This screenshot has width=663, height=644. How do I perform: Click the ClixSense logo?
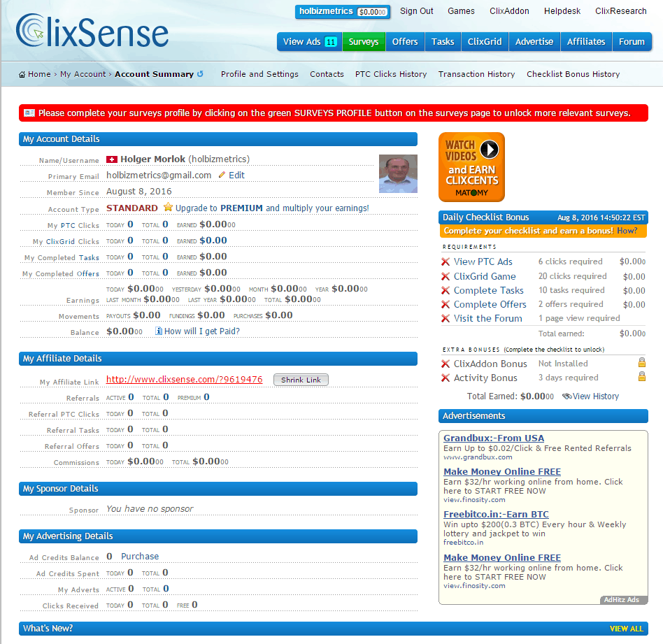[x=92, y=31]
